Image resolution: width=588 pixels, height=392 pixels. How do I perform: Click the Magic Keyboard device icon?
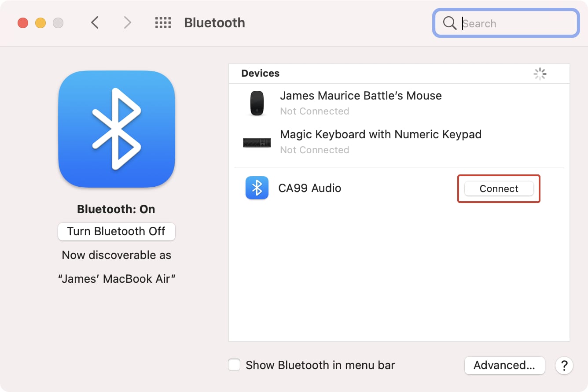[x=257, y=142]
